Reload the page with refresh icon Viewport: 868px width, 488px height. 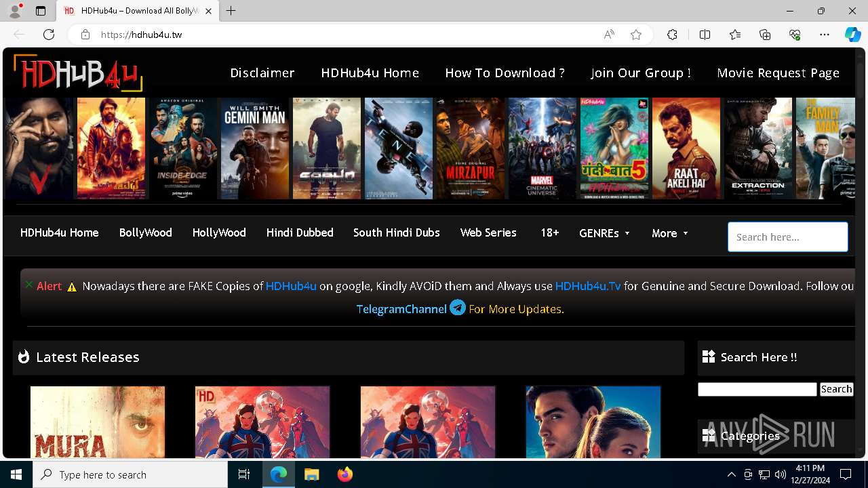point(49,35)
